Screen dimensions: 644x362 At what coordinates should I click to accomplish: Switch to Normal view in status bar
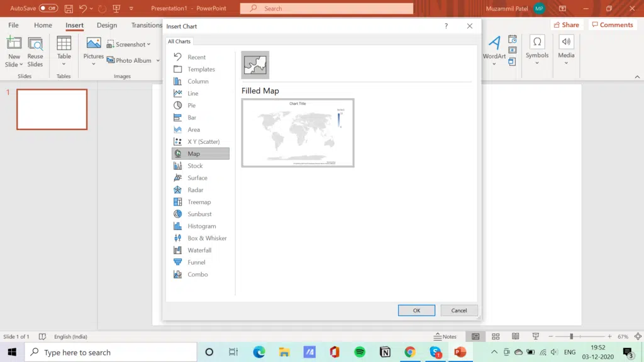point(476,337)
